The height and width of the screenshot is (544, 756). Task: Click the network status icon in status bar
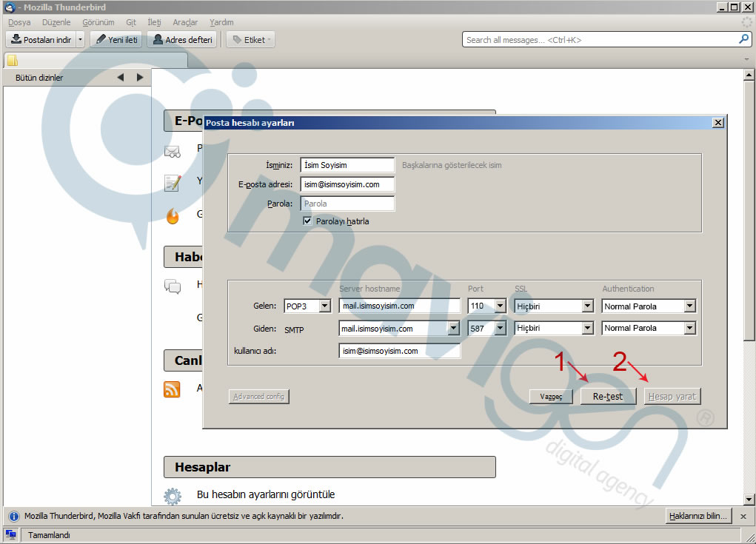point(10,535)
